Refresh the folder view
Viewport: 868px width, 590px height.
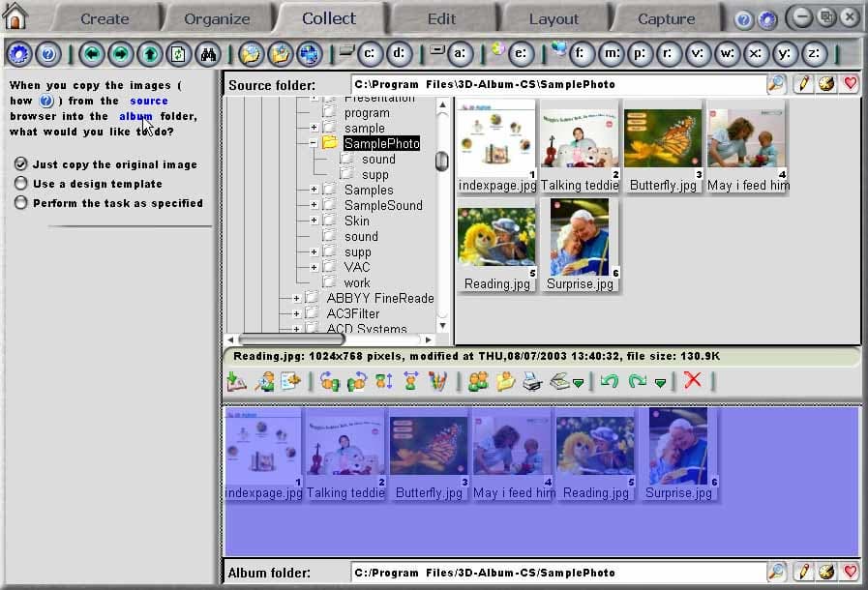point(178,54)
